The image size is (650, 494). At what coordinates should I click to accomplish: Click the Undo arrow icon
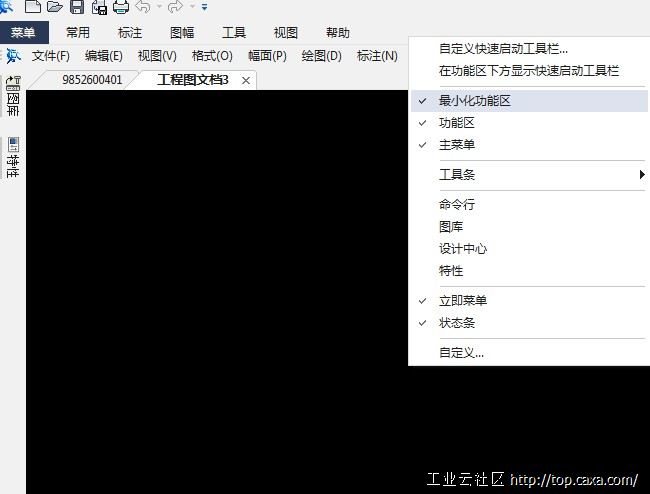click(143, 6)
